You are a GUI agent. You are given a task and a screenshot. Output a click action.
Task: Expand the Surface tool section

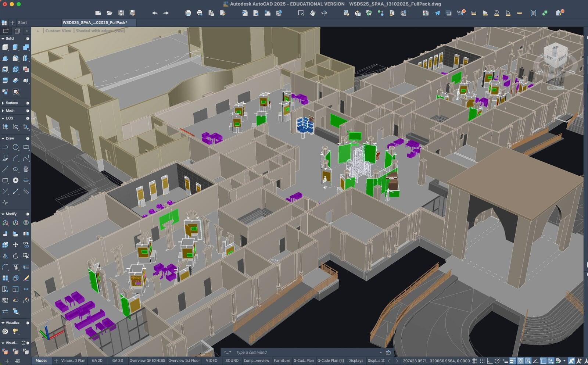click(3, 103)
